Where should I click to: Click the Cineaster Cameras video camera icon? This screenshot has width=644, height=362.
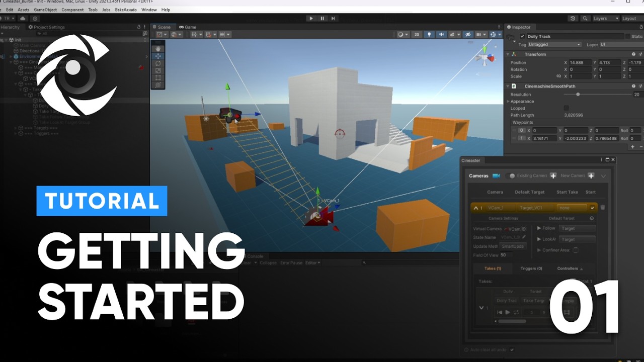click(496, 176)
